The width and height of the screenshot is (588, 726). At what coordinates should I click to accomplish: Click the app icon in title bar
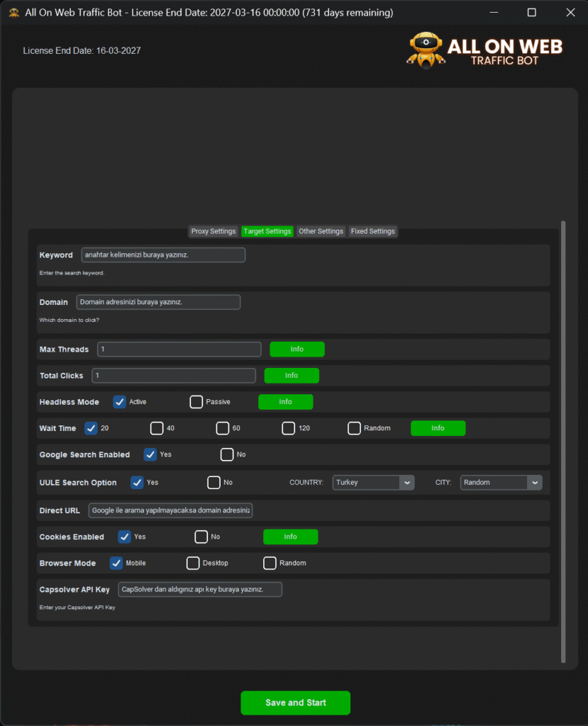(x=13, y=12)
